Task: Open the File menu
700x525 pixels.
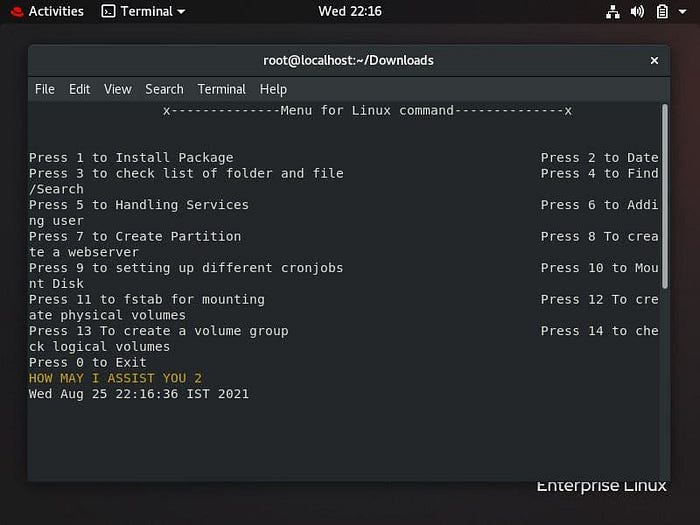Action: click(x=45, y=89)
